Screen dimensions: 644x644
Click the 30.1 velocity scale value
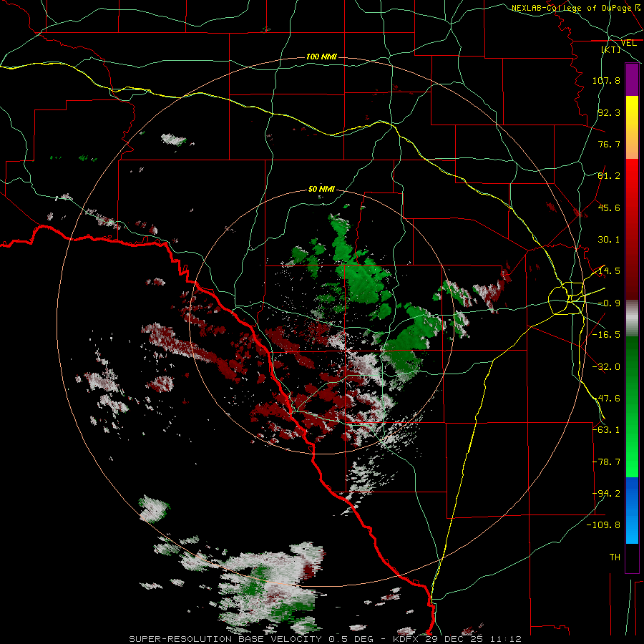click(609, 240)
